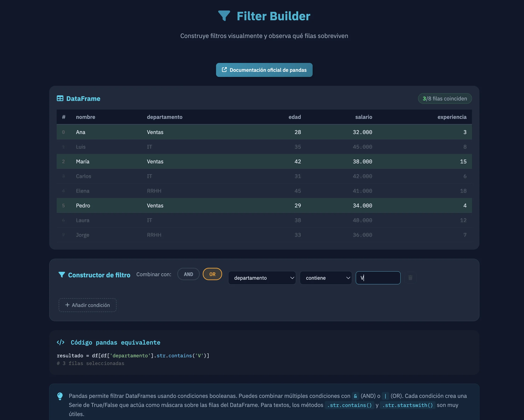Click the 3/8 filas coinciden badge
524x420 pixels.
(445, 99)
